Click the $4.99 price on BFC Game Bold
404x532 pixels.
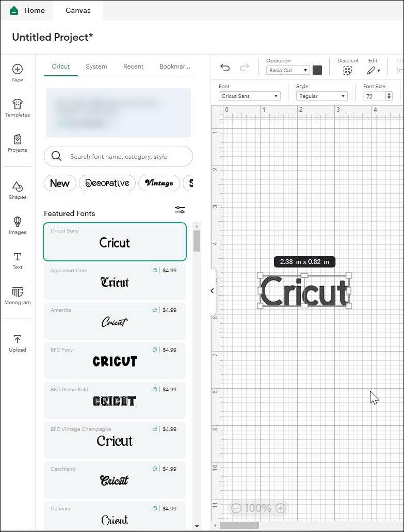[169, 389]
